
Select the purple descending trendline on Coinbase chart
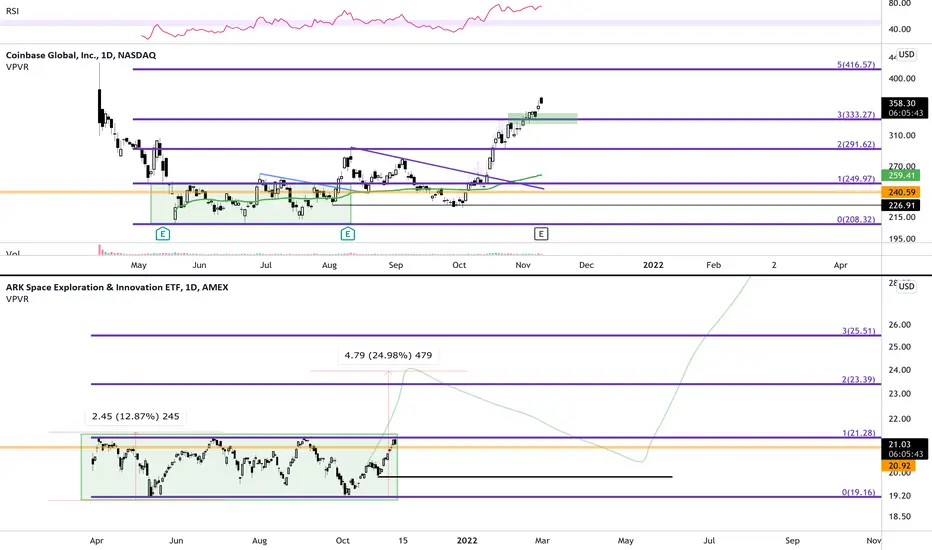(447, 168)
